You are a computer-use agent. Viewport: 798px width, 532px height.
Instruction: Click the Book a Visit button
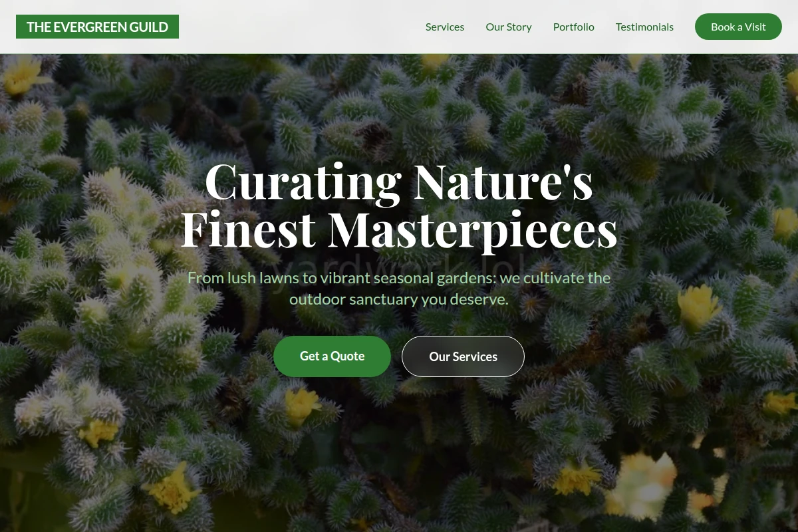(x=738, y=27)
